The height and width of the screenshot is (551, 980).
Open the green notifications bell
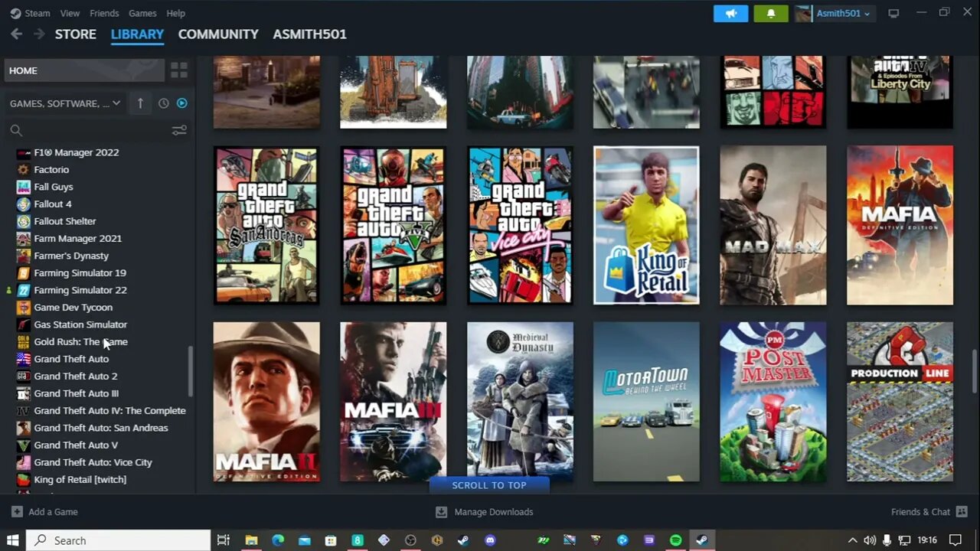[771, 13]
